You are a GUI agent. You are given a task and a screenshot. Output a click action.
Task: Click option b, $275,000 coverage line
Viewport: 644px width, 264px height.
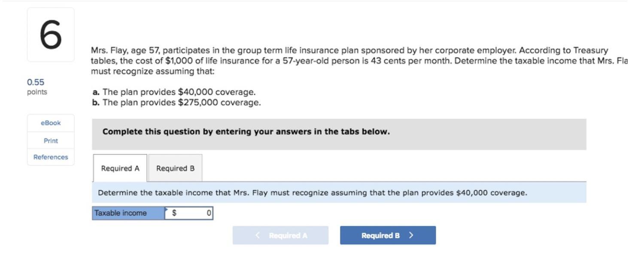click(176, 102)
